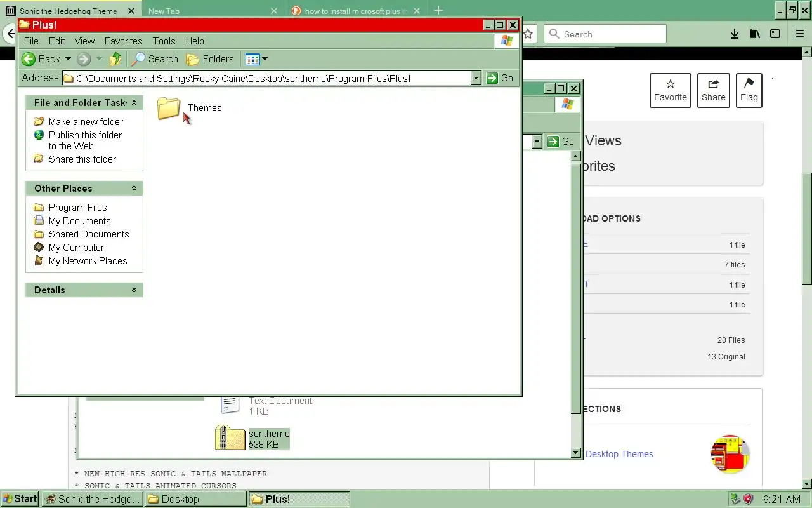Screen dimensions: 812x508
Task: Collapse File and Folder Tasks panel
Action: tap(134, 102)
